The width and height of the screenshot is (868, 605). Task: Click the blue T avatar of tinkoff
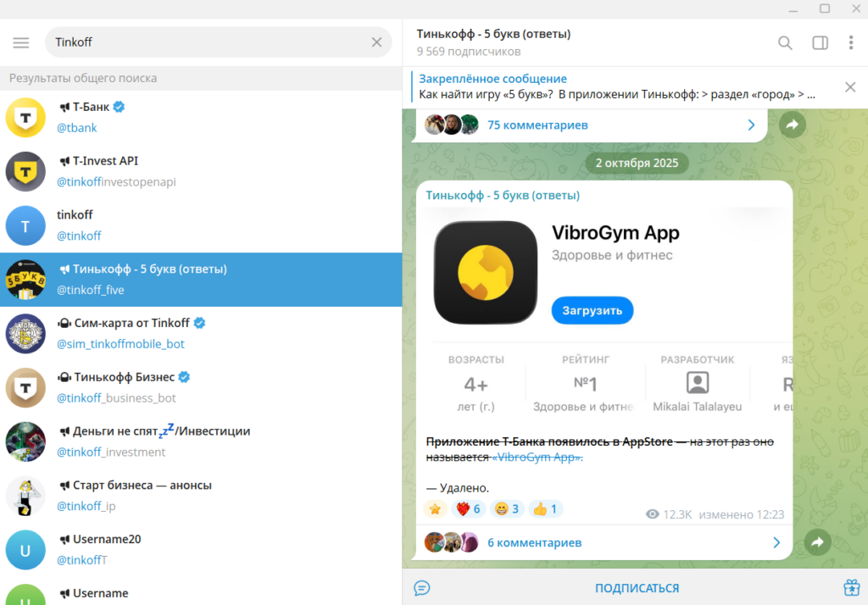(x=25, y=226)
